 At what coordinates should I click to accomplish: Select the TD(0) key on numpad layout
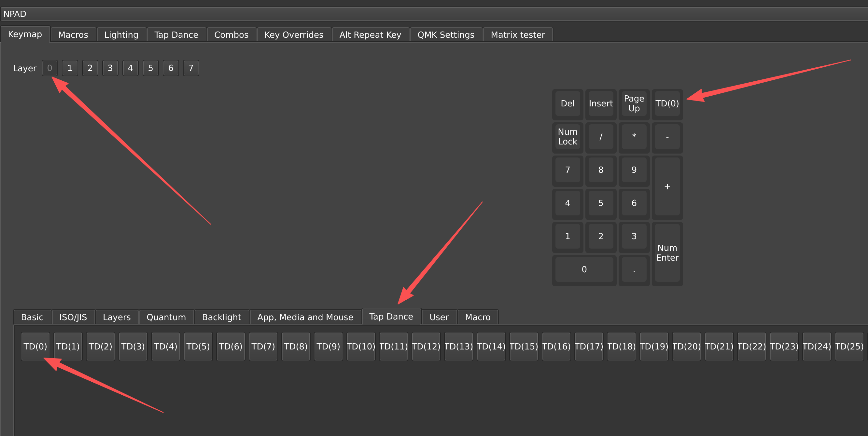click(x=667, y=103)
